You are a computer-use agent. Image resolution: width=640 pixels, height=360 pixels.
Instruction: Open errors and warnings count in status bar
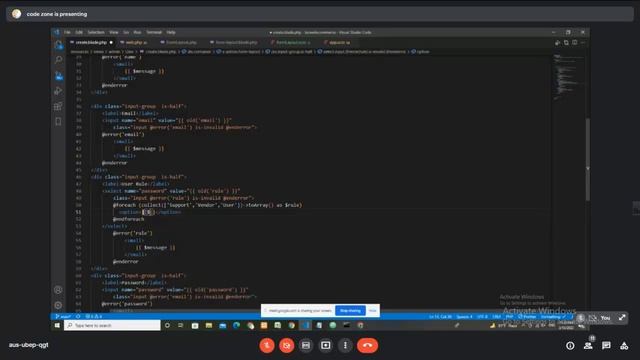(93, 316)
